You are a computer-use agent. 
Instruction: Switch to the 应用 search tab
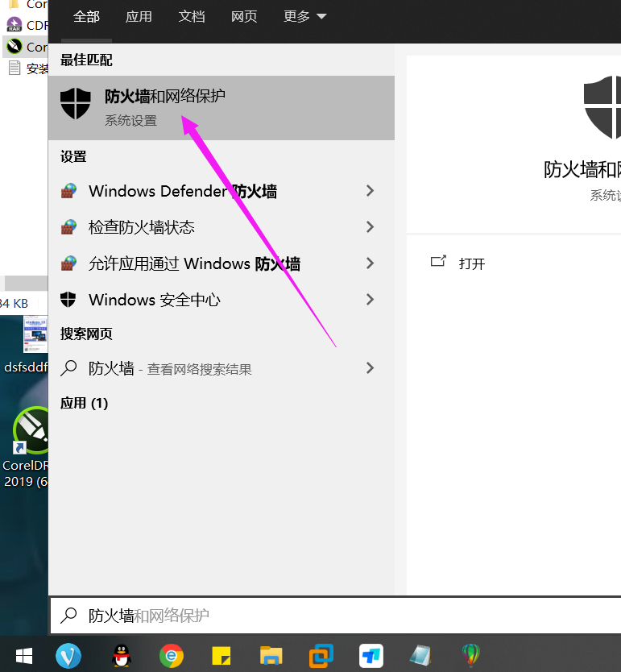click(139, 17)
